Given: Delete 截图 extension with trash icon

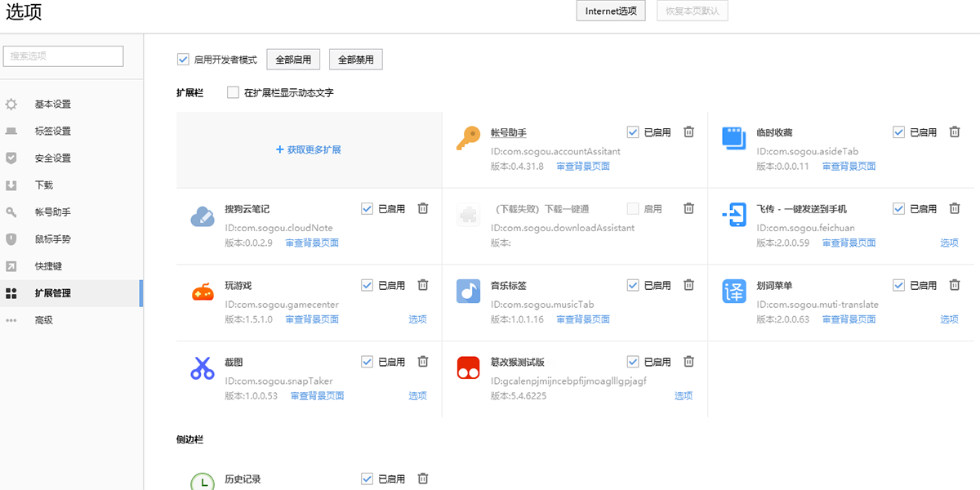Looking at the screenshot, I should tap(423, 362).
